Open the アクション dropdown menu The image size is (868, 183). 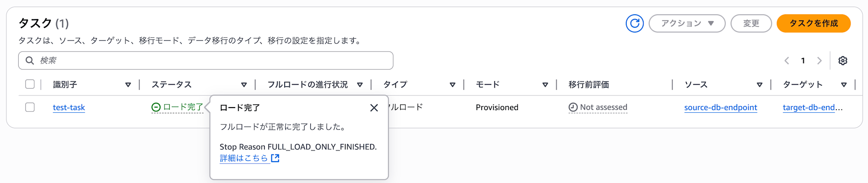click(687, 23)
